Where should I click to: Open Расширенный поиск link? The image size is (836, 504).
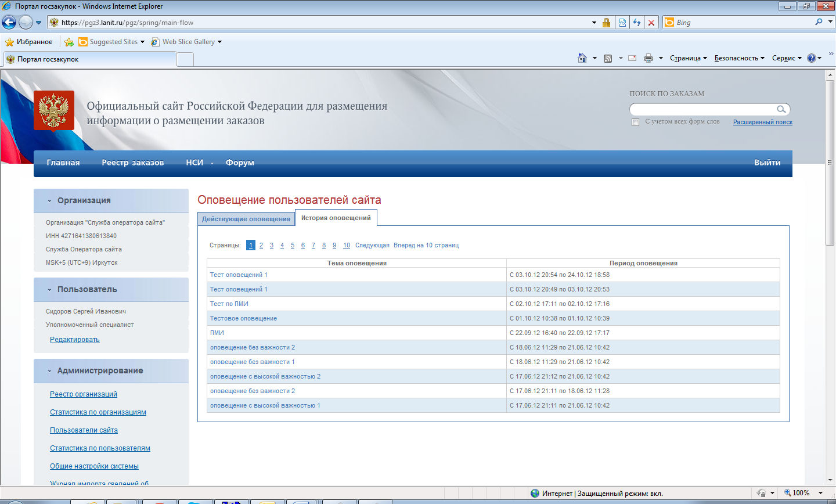click(763, 122)
